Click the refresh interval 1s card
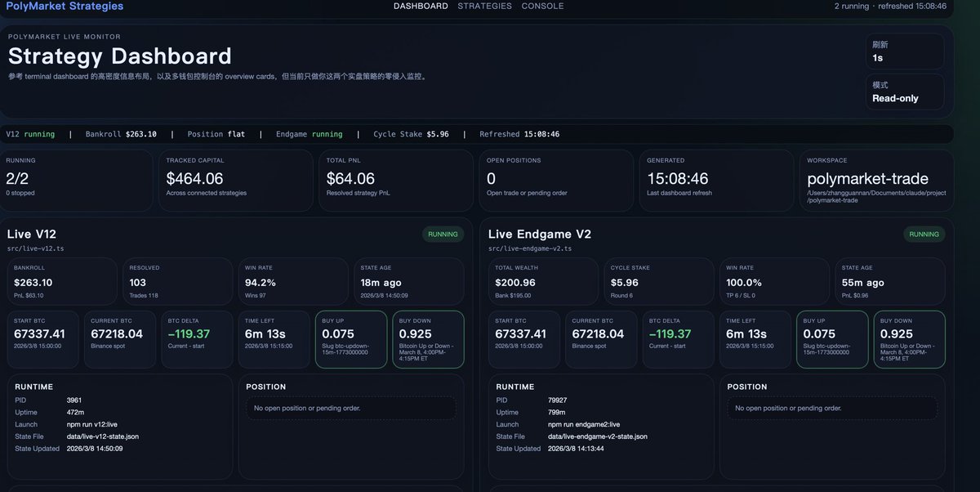Viewport: 980px width, 492px height. pyautogui.click(x=905, y=52)
